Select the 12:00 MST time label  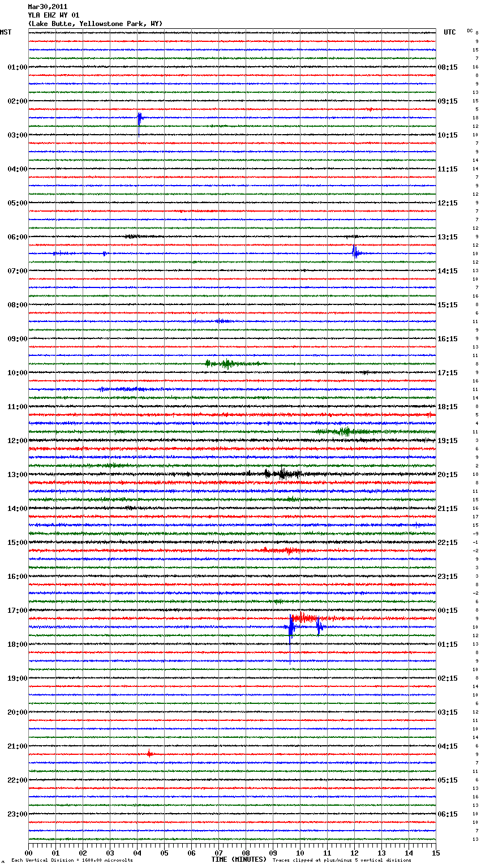click(x=18, y=441)
